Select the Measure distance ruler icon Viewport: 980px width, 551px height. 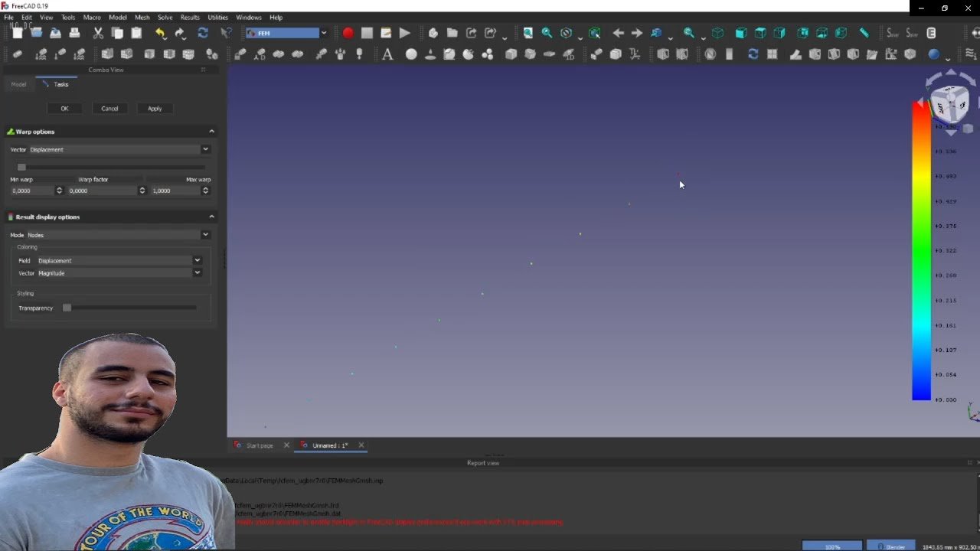coord(864,33)
